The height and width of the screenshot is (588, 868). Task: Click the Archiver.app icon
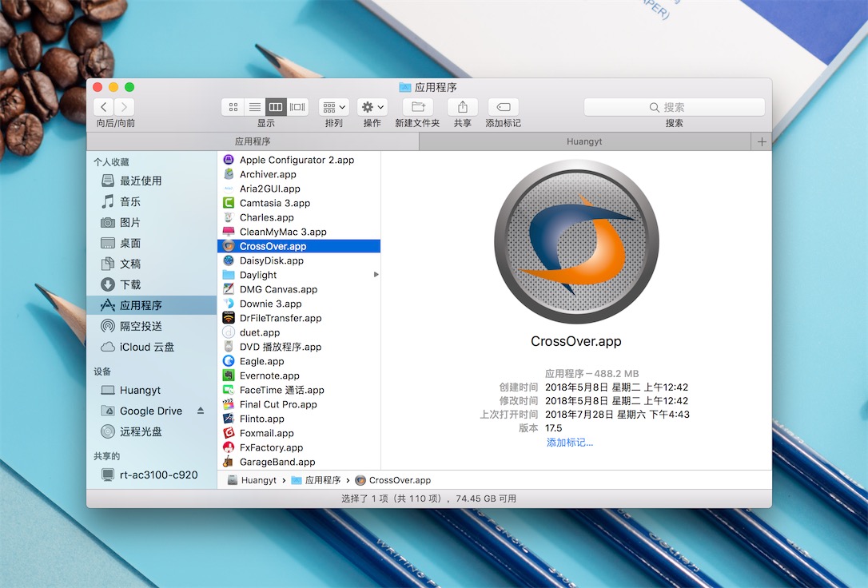click(x=229, y=174)
